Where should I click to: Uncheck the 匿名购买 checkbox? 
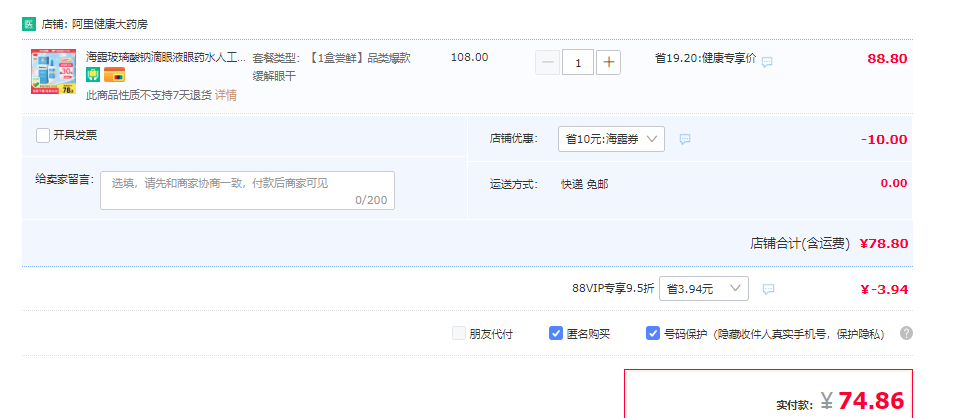[556, 334]
